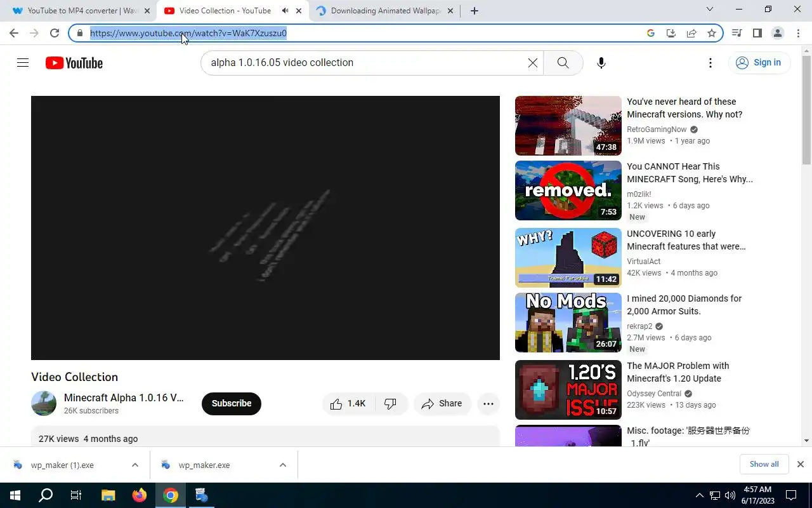
Task: Clear the search box with X icon
Action: pos(533,62)
